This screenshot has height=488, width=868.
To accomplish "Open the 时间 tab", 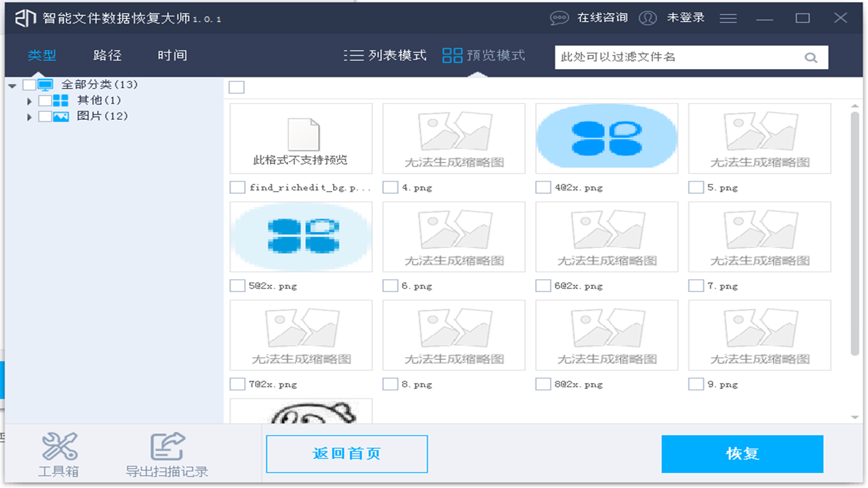I will click(174, 56).
